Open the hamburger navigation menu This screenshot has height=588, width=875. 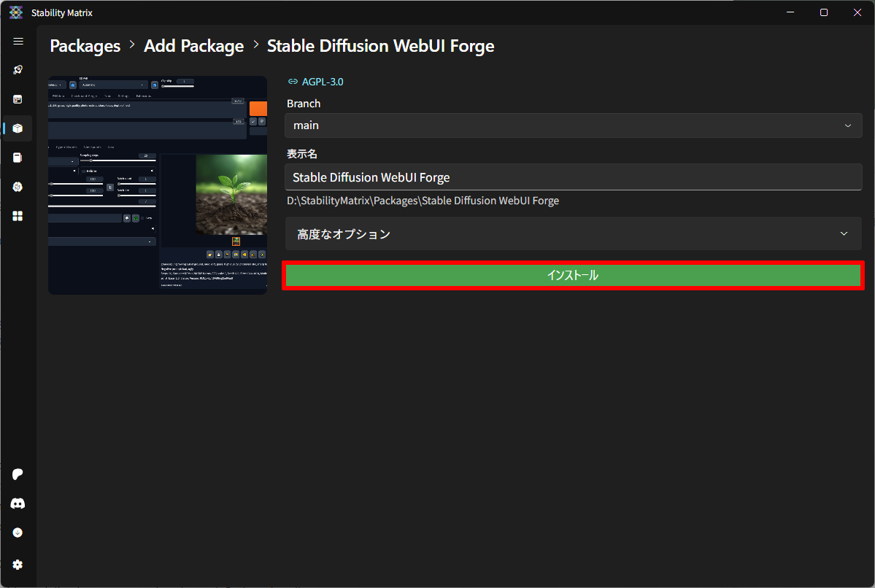18,42
